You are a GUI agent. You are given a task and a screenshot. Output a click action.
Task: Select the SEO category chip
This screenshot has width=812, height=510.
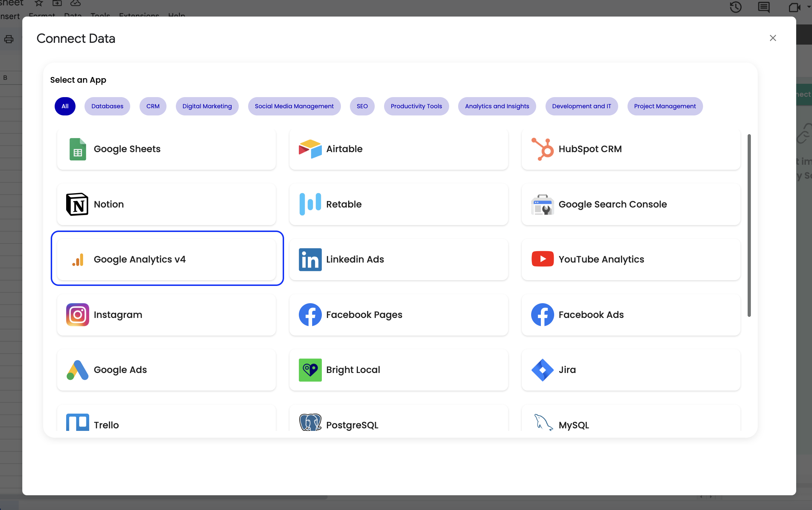[362, 106]
